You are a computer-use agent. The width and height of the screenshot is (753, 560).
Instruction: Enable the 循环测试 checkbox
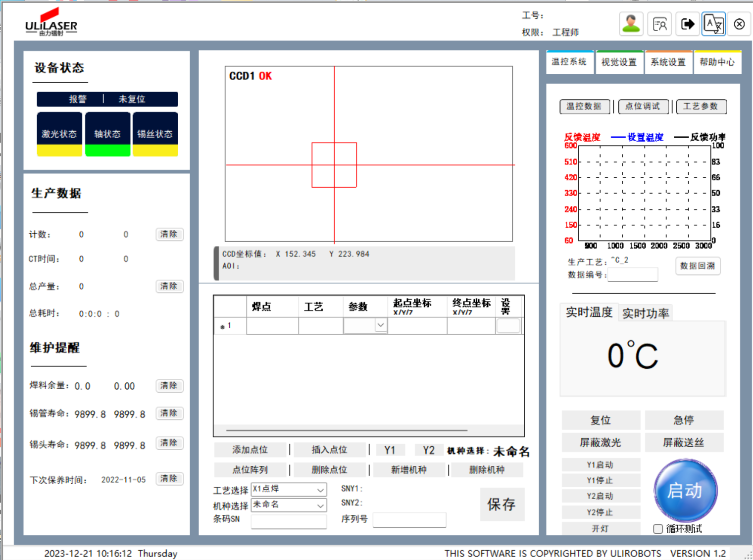click(x=658, y=529)
